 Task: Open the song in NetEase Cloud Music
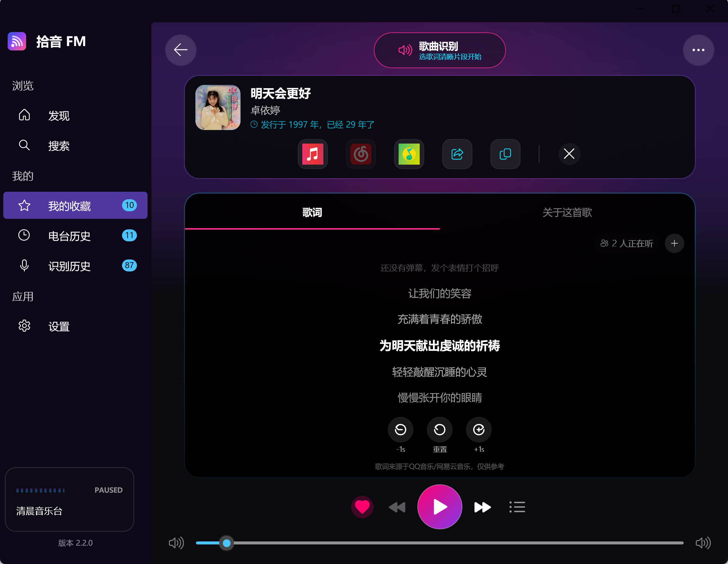pos(361,154)
